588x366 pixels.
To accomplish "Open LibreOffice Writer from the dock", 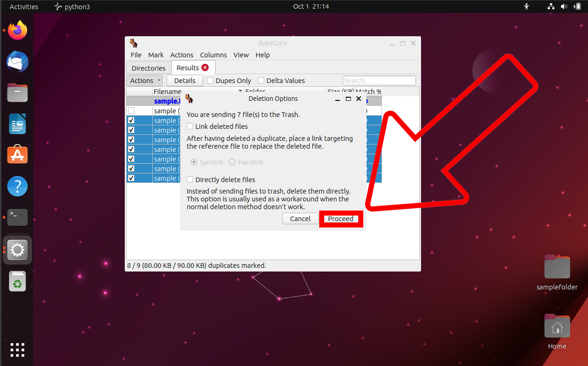I will pyautogui.click(x=17, y=124).
